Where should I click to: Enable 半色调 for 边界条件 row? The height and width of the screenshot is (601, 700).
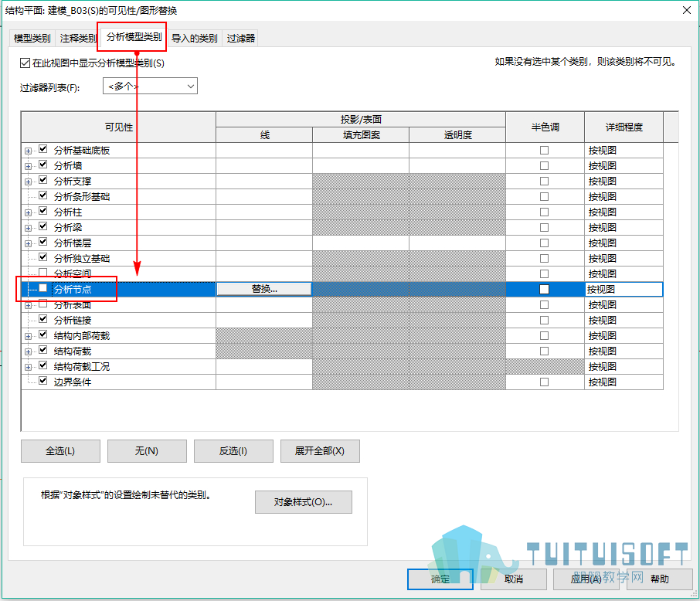click(x=544, y=382)
